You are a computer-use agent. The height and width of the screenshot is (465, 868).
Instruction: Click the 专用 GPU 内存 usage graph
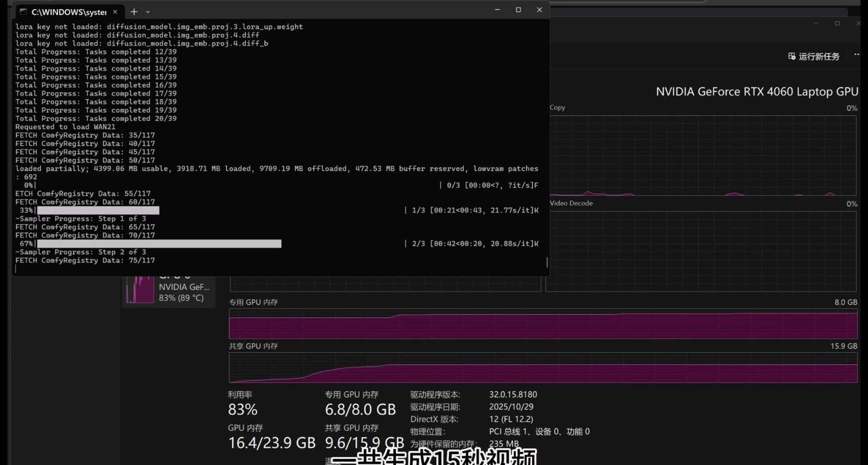542,325
